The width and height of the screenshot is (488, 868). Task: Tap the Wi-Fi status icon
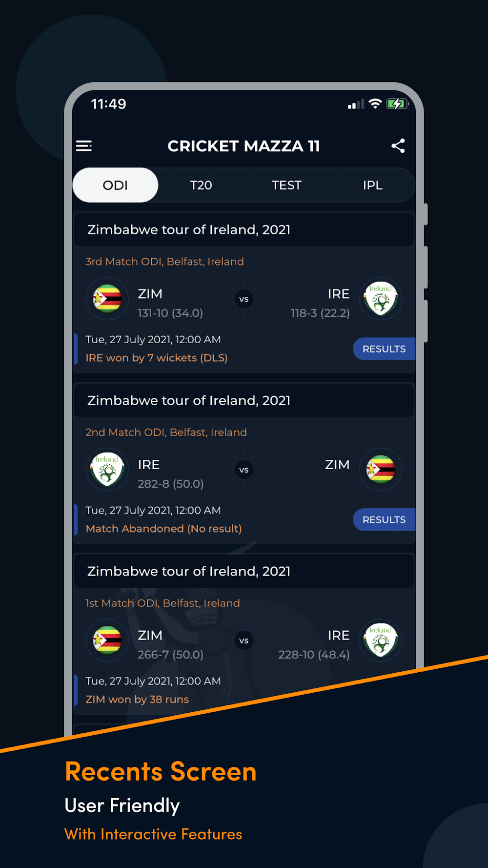pyautogui.click(x=375, y=104)
